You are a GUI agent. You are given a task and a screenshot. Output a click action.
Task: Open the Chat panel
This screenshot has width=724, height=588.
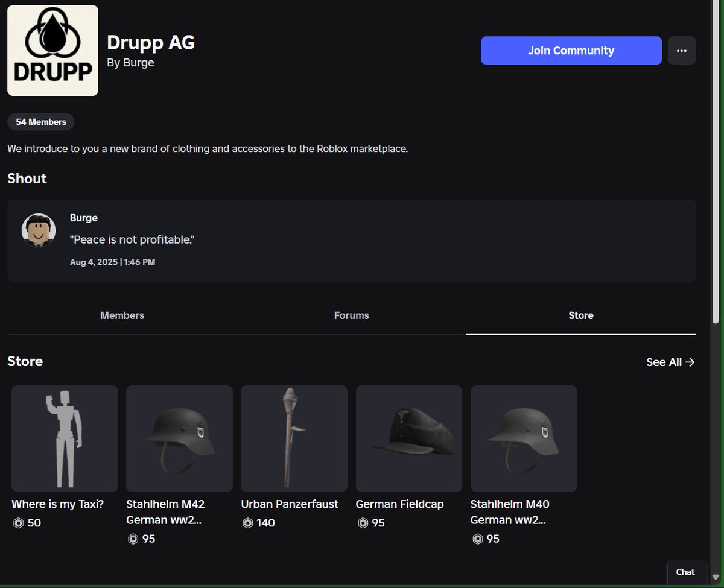[685, 572]
